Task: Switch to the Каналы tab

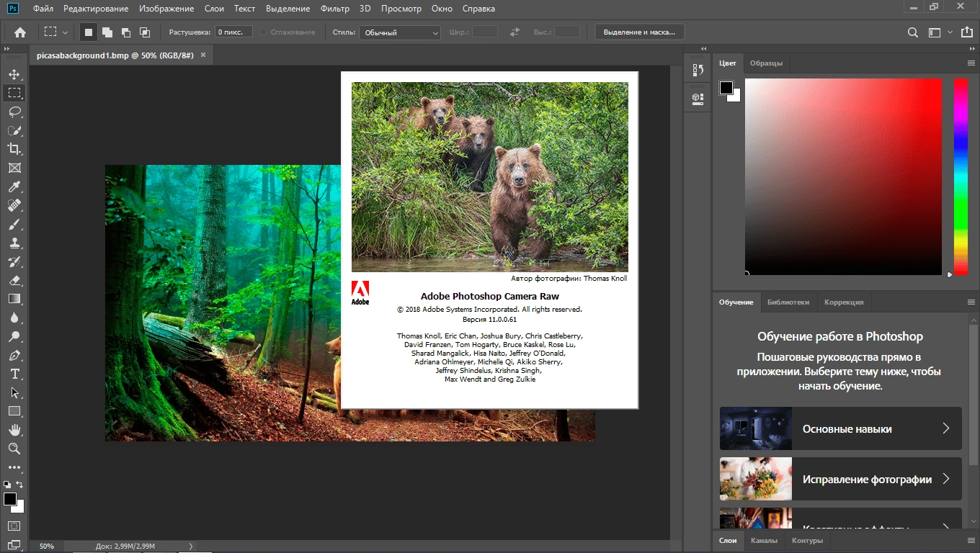Action: click(x=764, y=540)
